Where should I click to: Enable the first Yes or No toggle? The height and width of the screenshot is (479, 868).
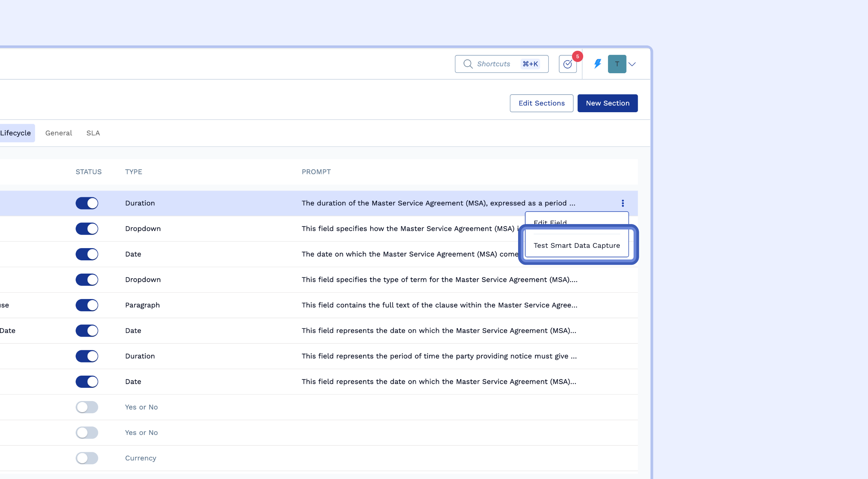tap(87, 407)
